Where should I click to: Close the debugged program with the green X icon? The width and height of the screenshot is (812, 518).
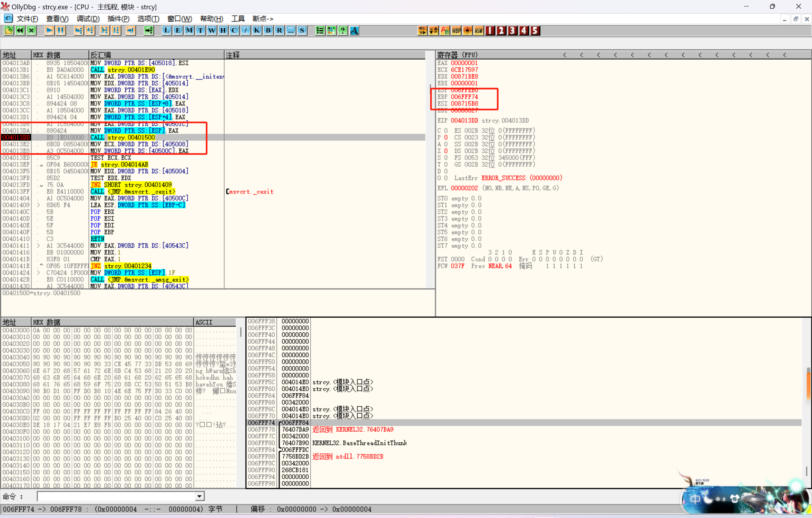31,31
